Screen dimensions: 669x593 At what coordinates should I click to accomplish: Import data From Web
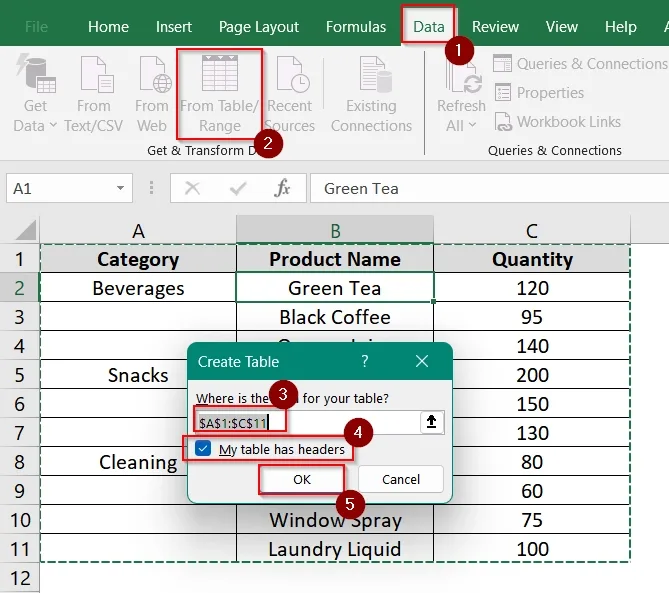[152, 94]
